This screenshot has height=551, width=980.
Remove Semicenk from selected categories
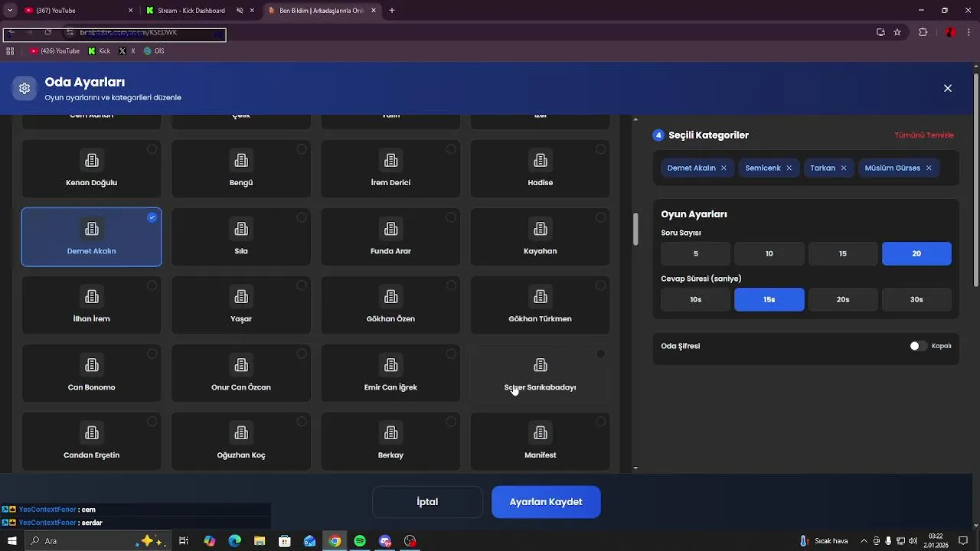tap(789, 168)
